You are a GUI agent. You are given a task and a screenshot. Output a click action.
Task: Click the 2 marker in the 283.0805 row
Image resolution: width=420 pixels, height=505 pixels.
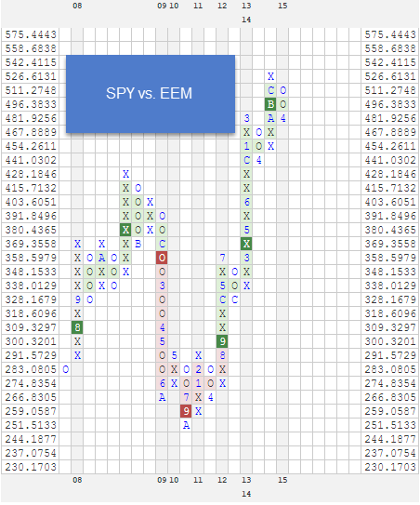pos(198,369)
